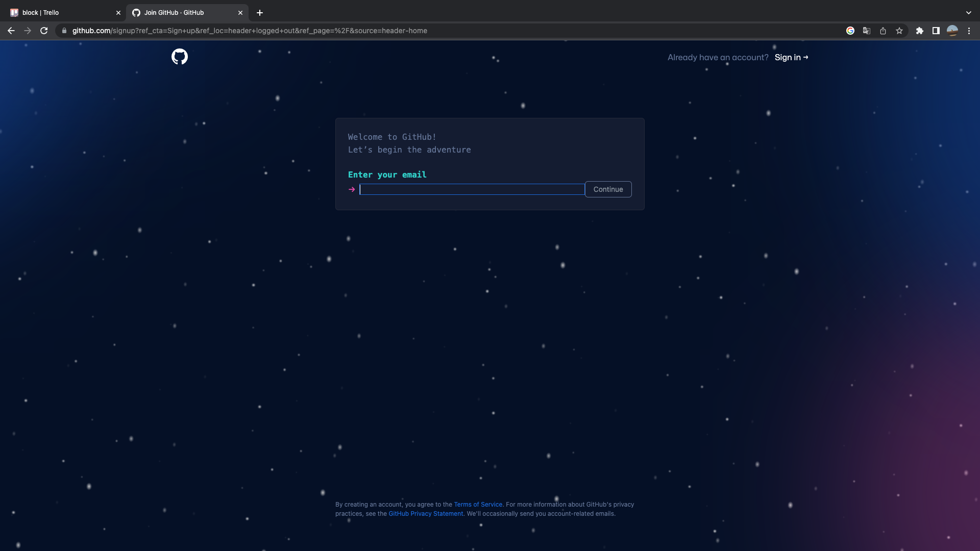Open a new browser tab
This screenshot has height=551, width=980.
(x=260, y=13)
